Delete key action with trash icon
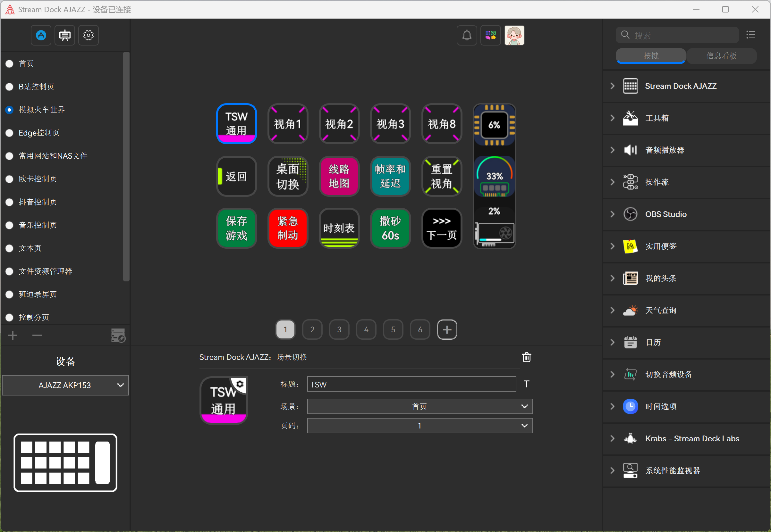 pos(526,357)
